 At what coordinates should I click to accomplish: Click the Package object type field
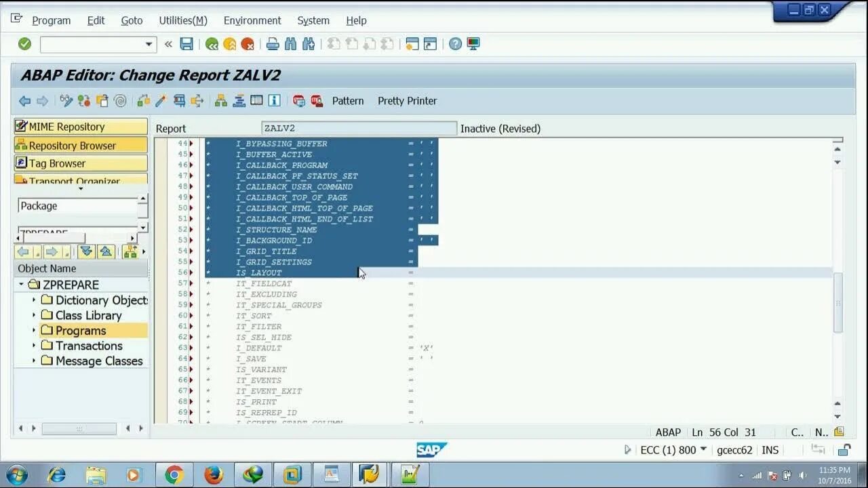coord(77,206)
